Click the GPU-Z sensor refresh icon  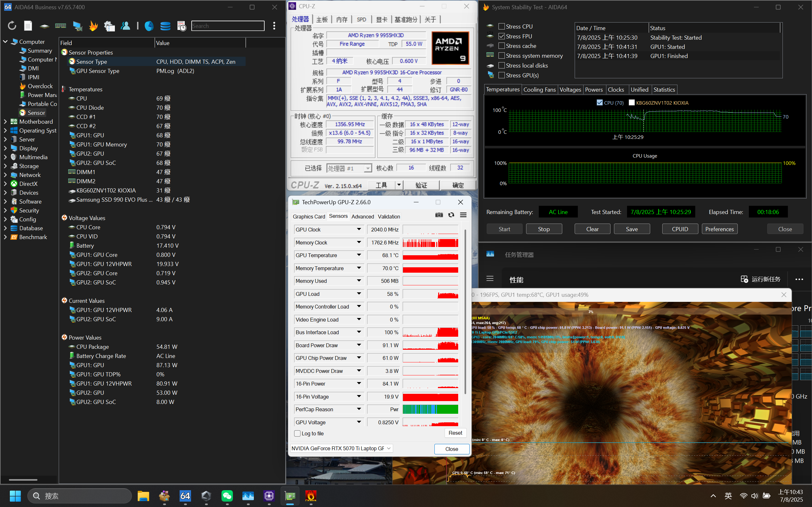click(x=451, y=215)
